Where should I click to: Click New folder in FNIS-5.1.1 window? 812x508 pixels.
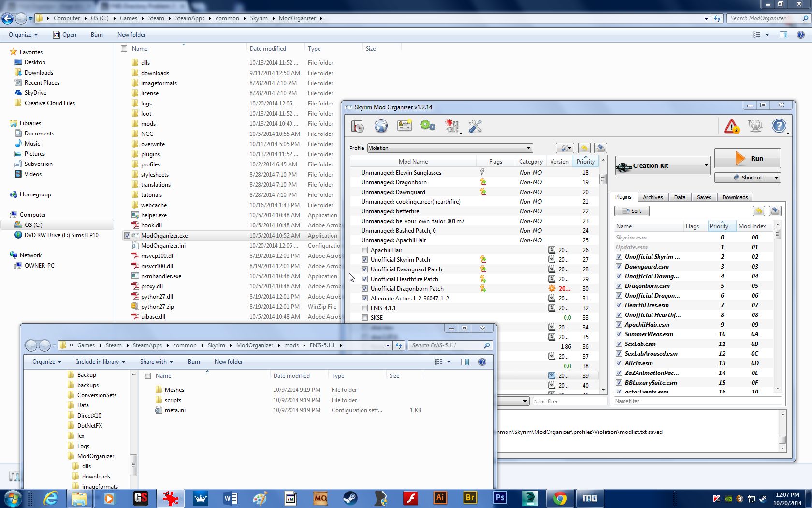pyautogui.click(x=229, y=362)
